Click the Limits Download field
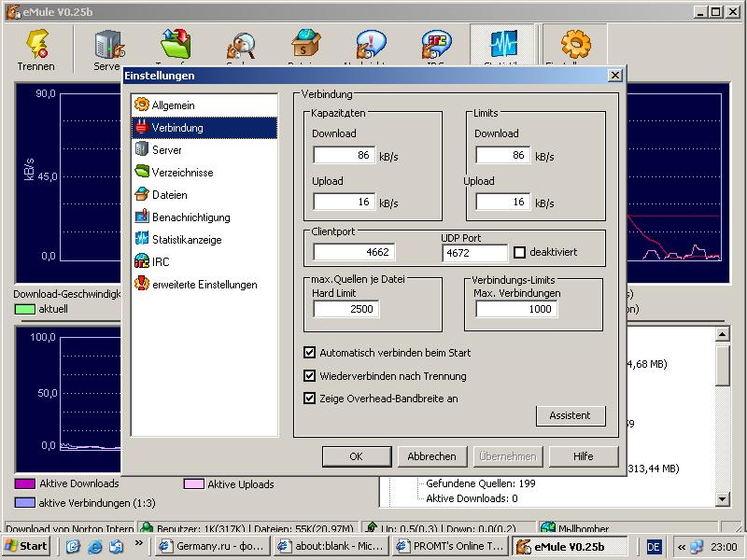747x560 pixels. click(502, 155)
